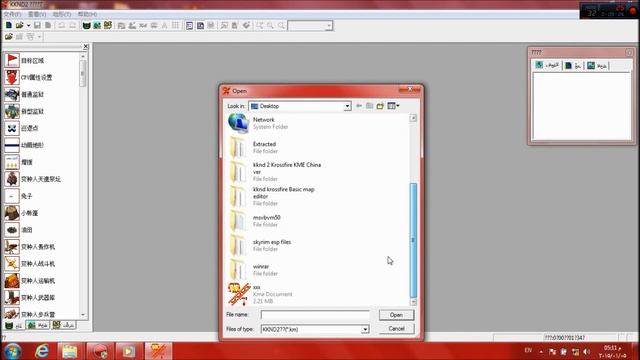This screenshot has width=640, height=360.
Task: Select the dark blue horizontal line palette item
Action: pyautogui.click(x=24, y=145)
